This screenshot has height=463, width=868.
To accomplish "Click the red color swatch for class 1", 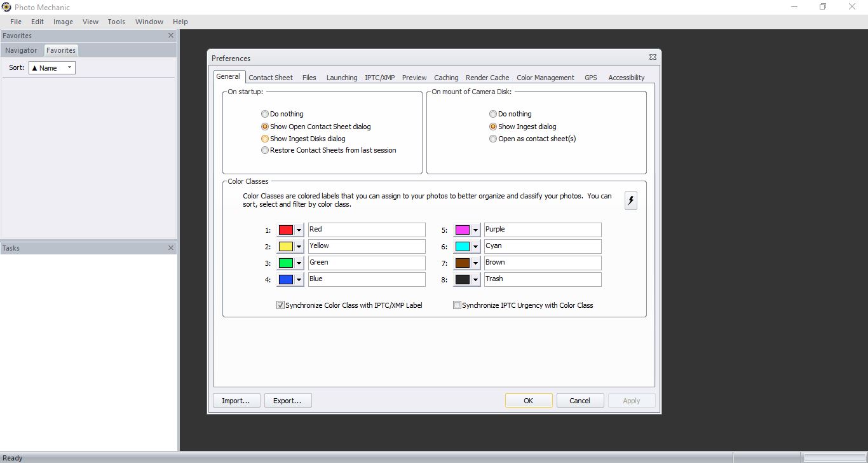I will [x=286, y=230].
